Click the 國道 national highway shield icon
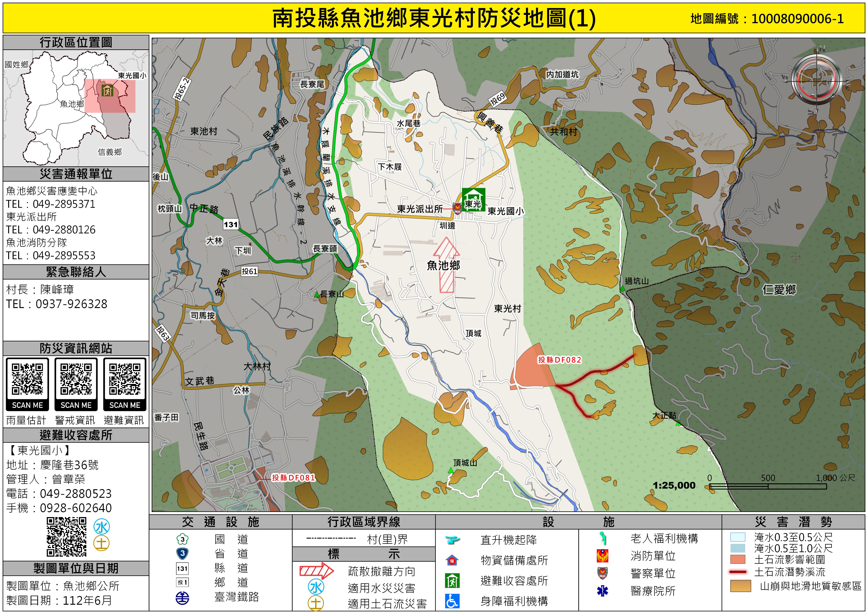The image size is (868, 614). pyautogui.click(x=182, y=539)
